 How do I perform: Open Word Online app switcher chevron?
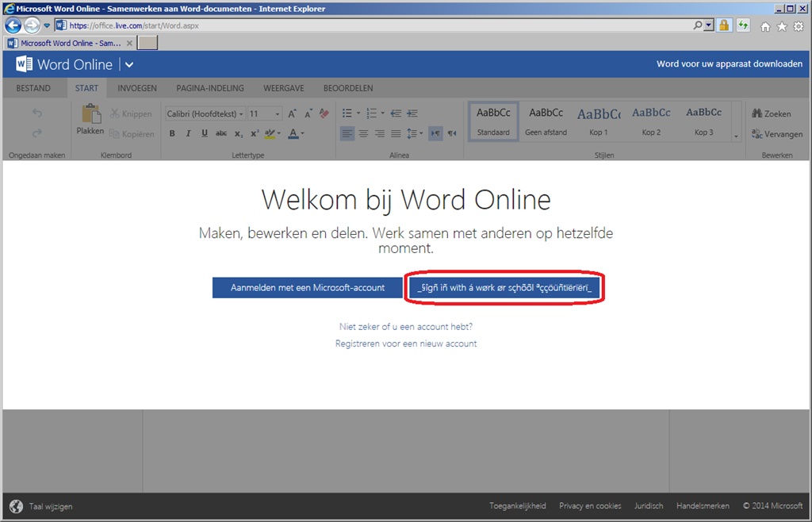click(x=129, y=65)
